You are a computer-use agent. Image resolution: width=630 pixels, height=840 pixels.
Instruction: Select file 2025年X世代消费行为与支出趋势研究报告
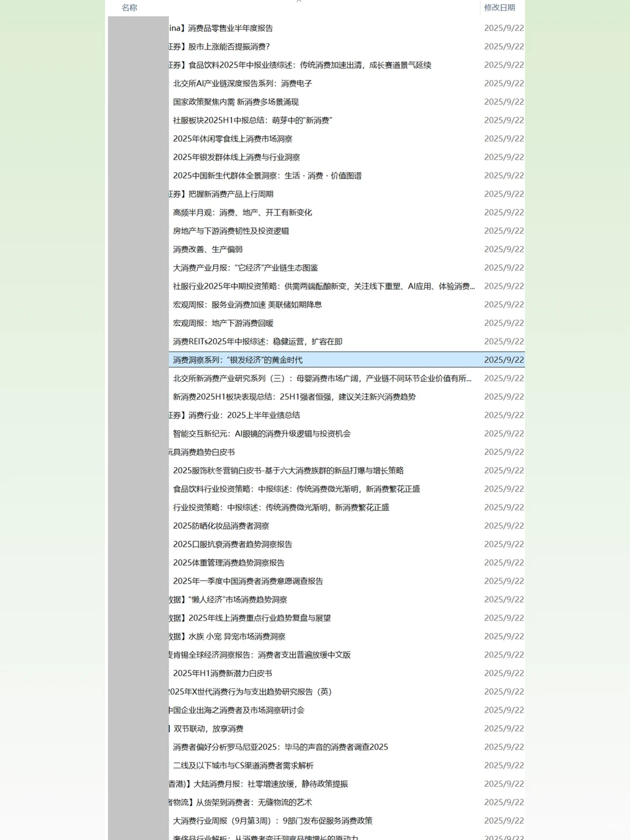point(250,692)
